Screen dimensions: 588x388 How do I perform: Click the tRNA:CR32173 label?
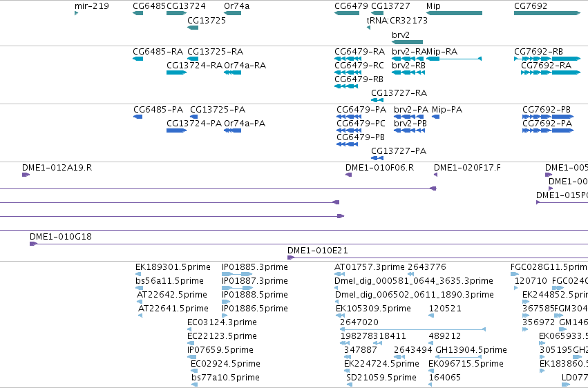397,20
